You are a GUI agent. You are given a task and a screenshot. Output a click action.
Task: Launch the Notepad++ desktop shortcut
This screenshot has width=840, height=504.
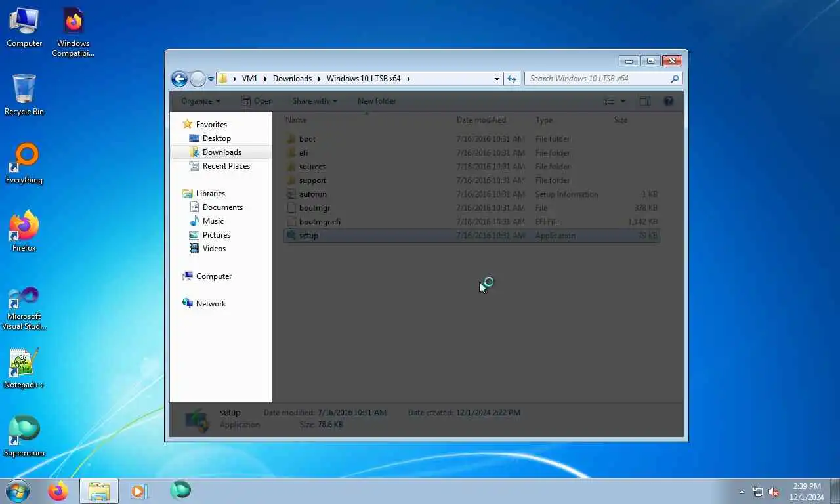(x=24, y=368)
